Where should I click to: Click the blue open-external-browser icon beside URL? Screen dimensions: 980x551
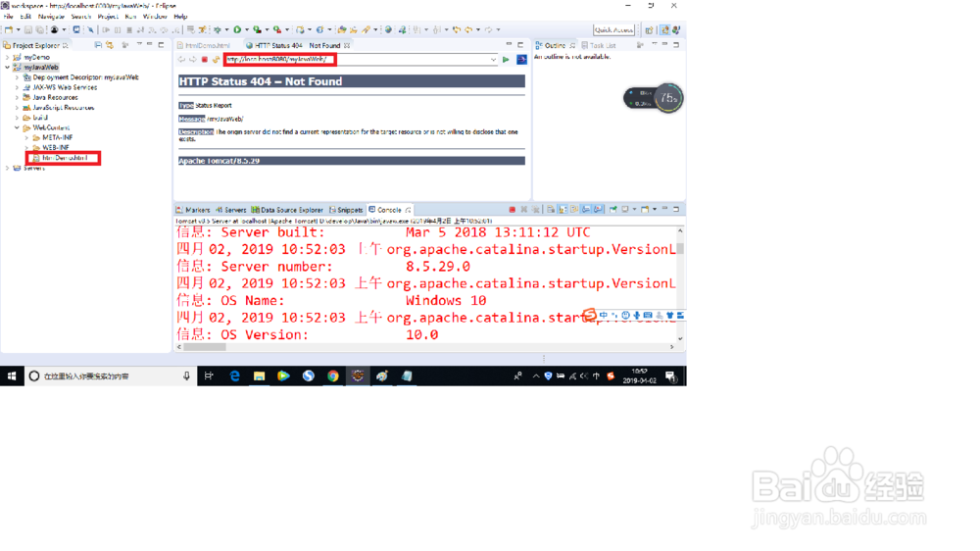(x=521, y=60)
